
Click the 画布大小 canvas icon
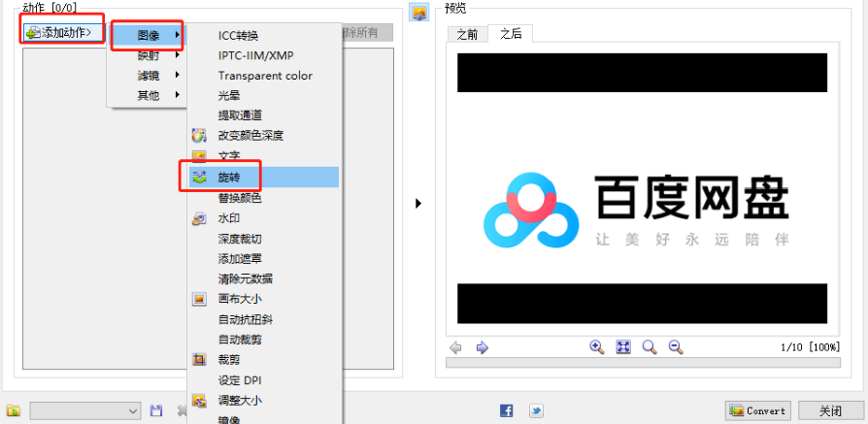click(199, 300)
